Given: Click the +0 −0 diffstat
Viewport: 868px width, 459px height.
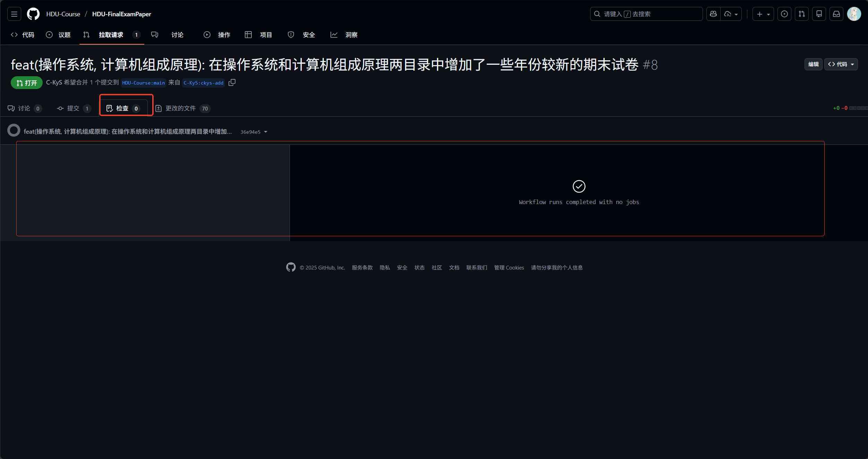Looking at the screenshot, I should click(x=850, y=108).
